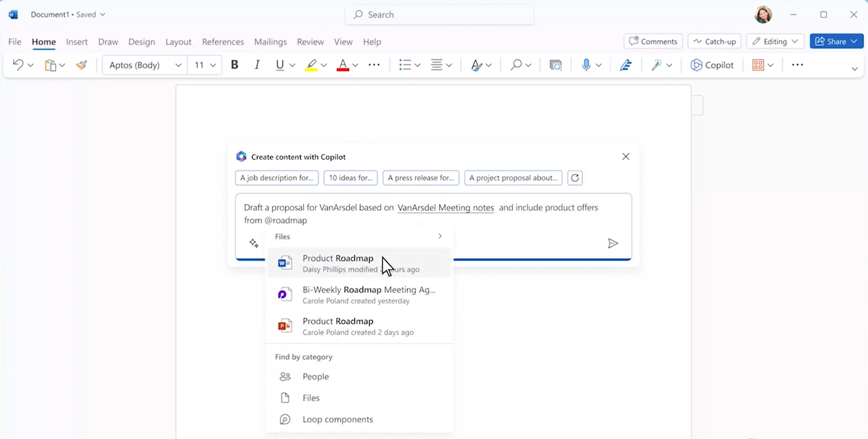
Task: Click the Bullets list icon
Action: pos(404,65)
